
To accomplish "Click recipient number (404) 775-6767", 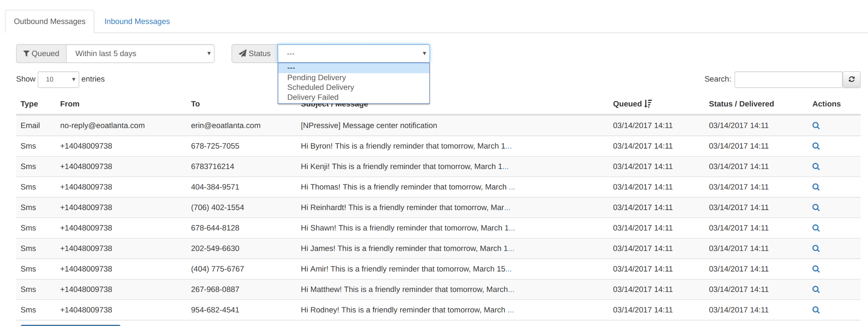I will pos(217,269).
